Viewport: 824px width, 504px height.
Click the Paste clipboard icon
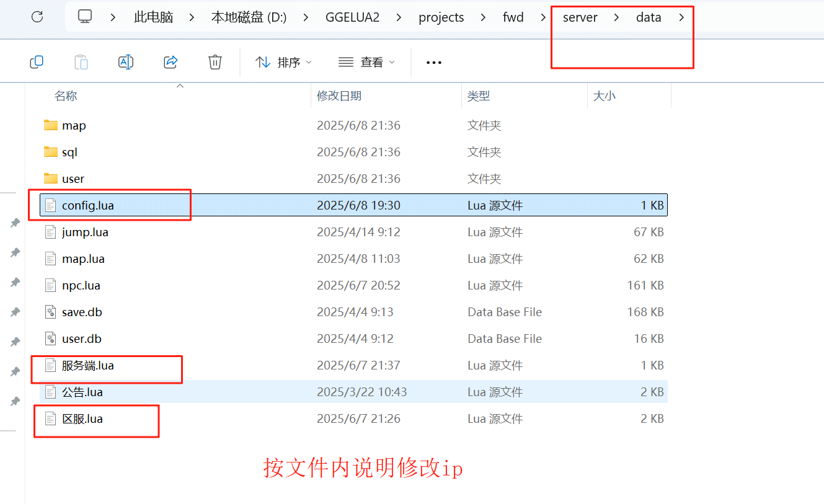(81, 62)
